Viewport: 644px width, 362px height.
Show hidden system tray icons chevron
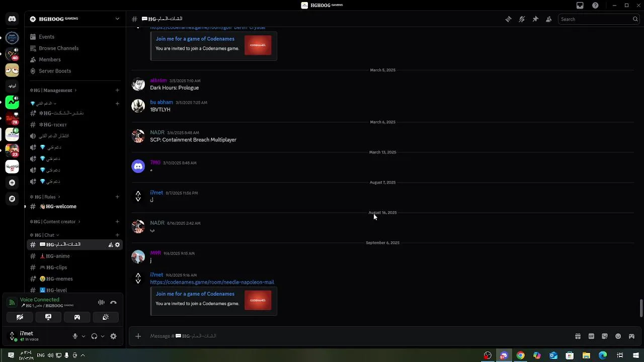tap(83, 355)
